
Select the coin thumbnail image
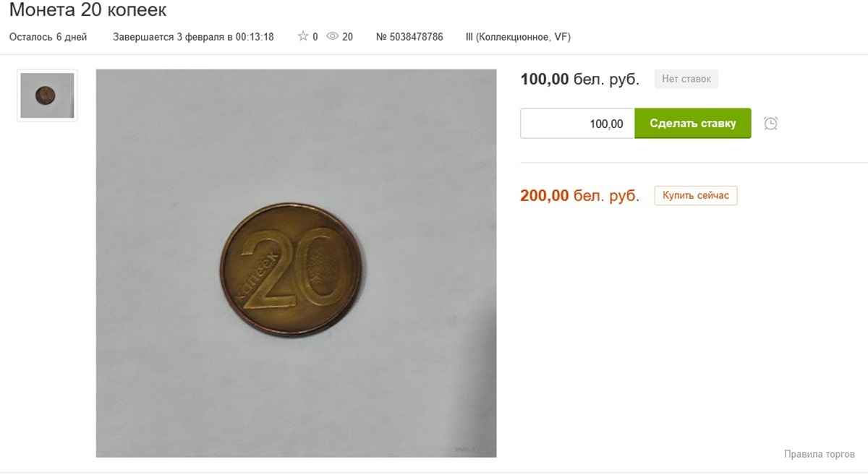[x=47, y=95]
